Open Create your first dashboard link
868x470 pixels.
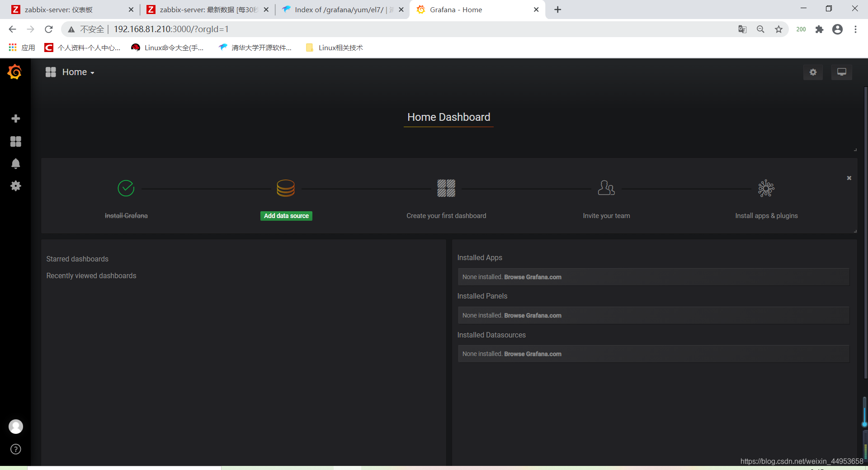pyautogui.click(x=446, y=216)
